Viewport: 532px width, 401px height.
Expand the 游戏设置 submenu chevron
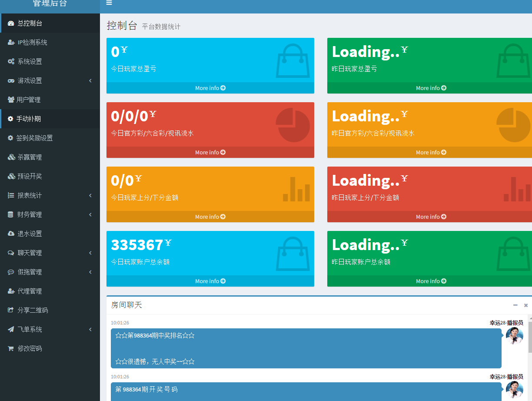coord(90,81)
